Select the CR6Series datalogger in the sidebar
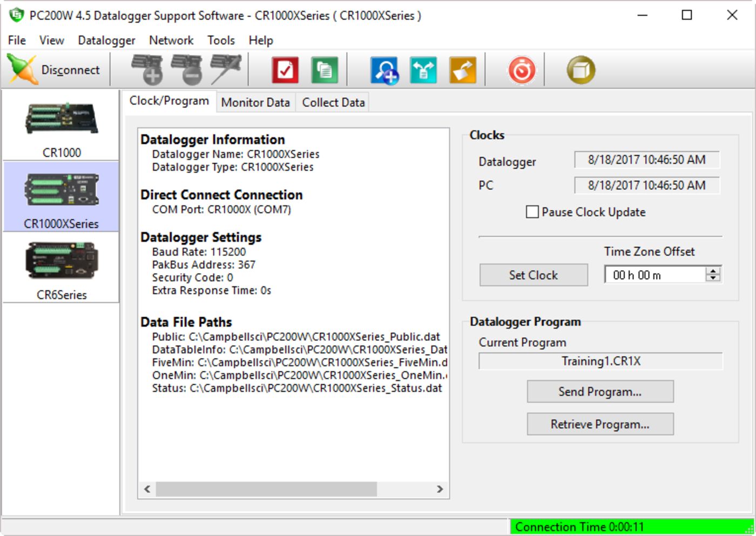The width and height of the screenshot is (756, 536). (61, 268)
